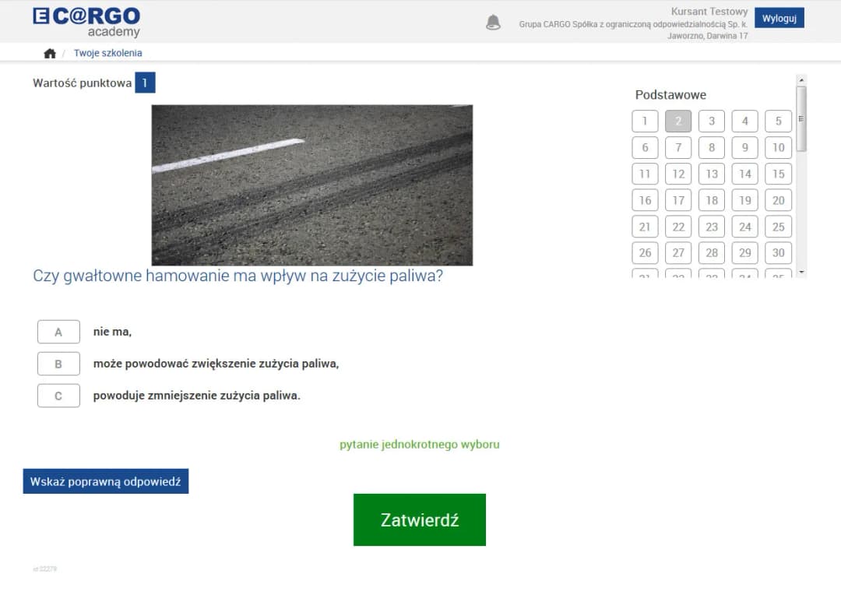Select answer option A
The width and height of the screenshot is (841, 616).
click(58, 332)
